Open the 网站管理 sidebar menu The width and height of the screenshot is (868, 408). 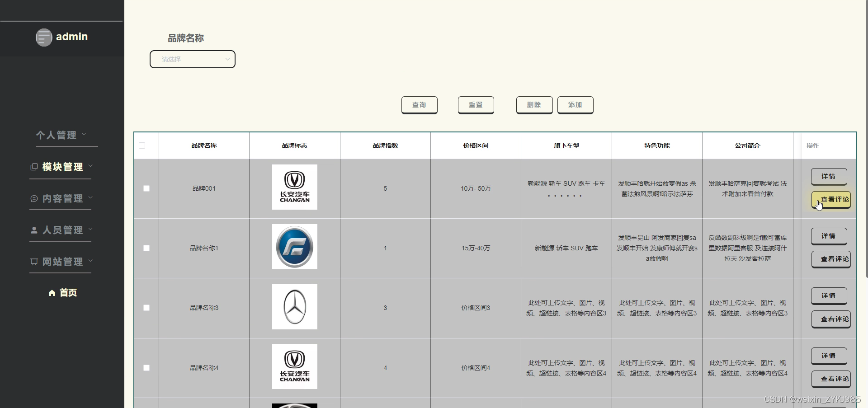coord(61,262)
